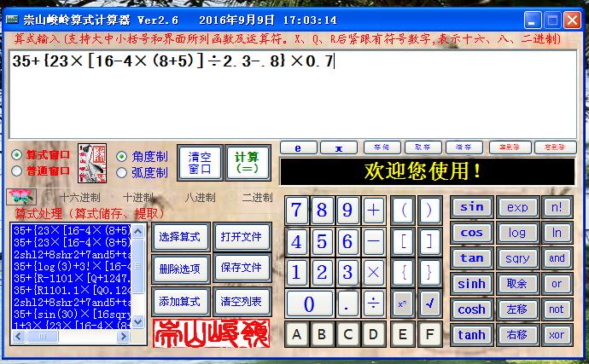
Task: Click the 清存 memory clear button
Action: click(464, 147)
